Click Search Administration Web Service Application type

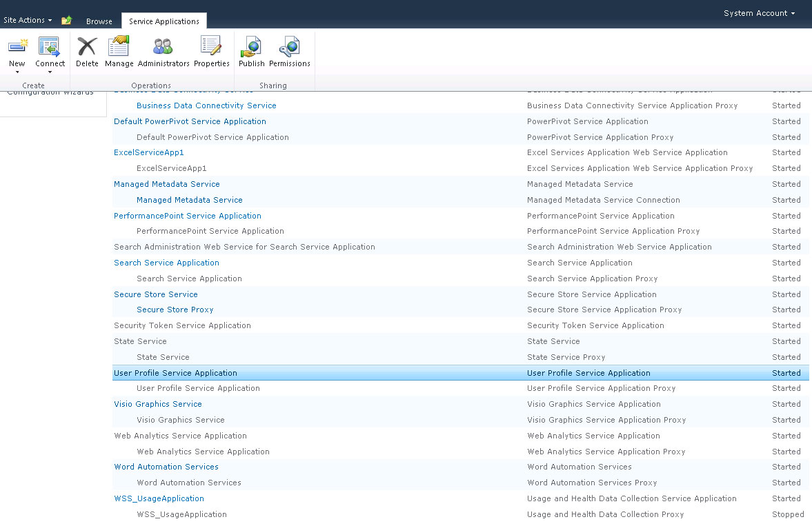tap(620, 247)
